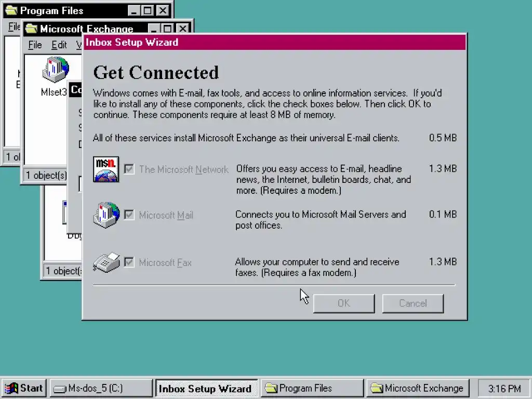Close the Program Files window
The height and width of the screenshot is (399, 532).
[163, 10]
